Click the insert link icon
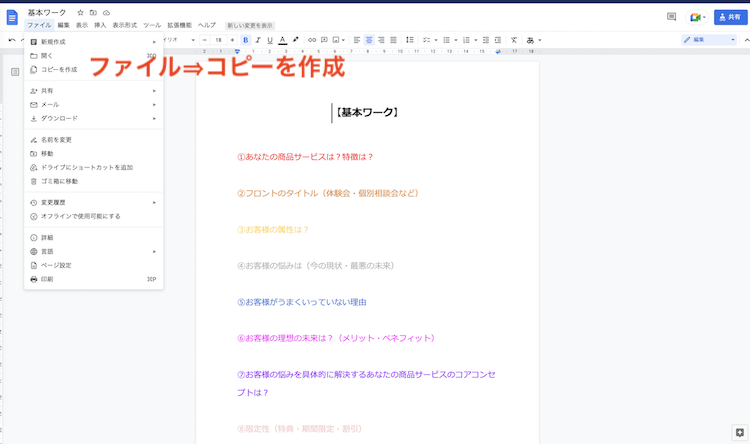Screen dimensions: 750x444 [x=311, y=40]
